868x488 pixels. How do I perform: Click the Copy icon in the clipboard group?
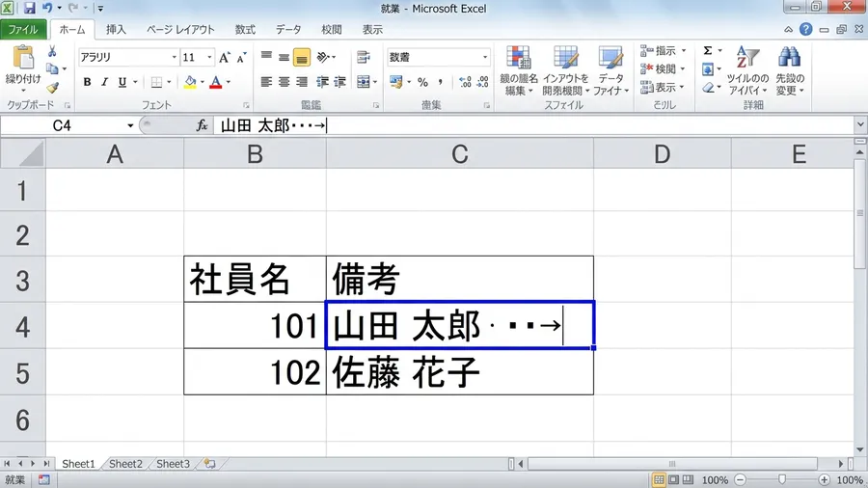pos(52,69)
